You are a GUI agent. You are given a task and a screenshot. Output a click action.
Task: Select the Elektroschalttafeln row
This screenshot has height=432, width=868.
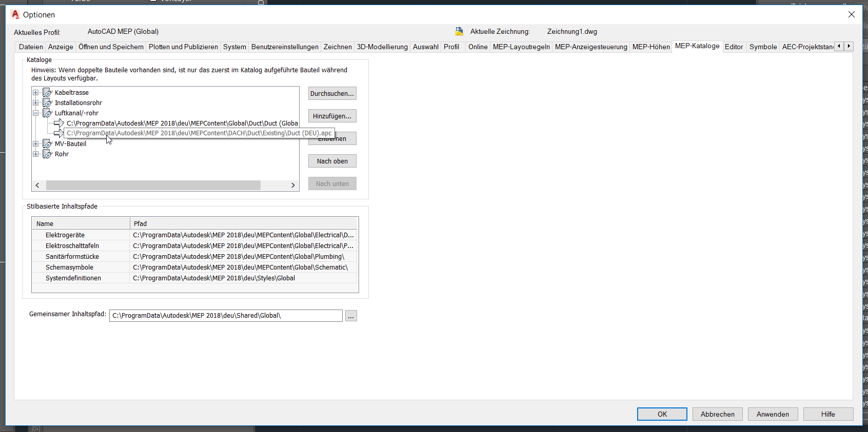pyautogui.click(x=194, y=245)
